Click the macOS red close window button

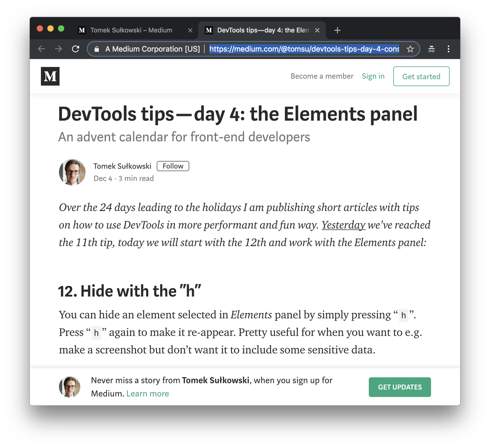click(40, 28)
